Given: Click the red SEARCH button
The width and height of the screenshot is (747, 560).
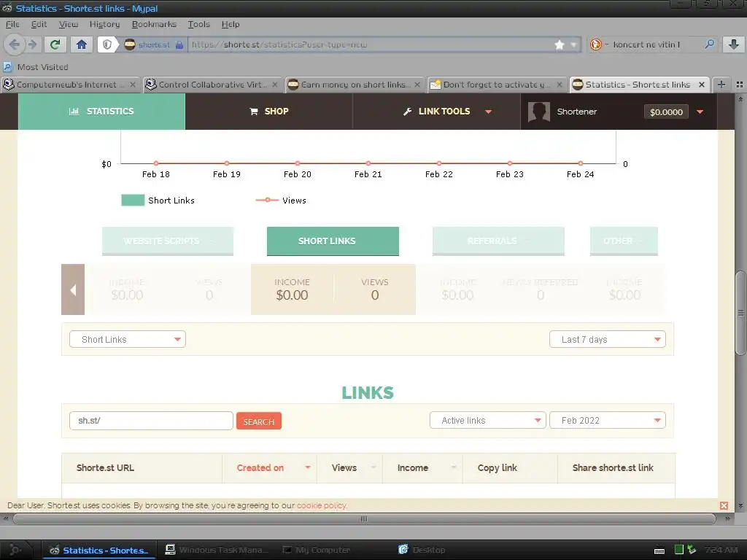Looking at the screenshot, I should tap(259, 421).
